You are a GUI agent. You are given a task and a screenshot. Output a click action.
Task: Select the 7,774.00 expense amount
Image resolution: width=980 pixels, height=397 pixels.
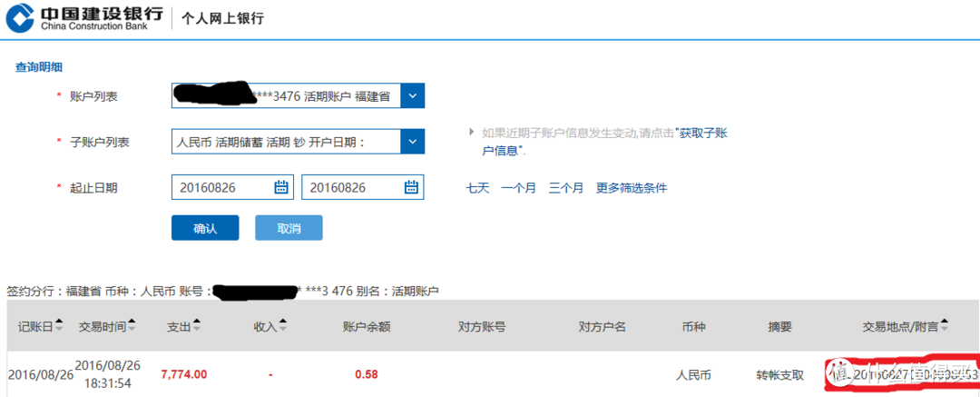click(x=183, y=375)
